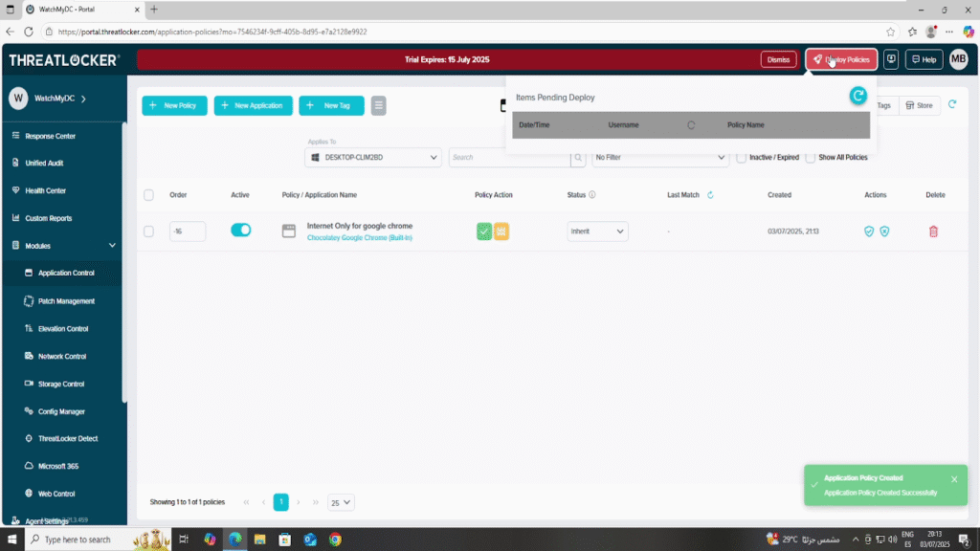Screen dimensions: 980x551
Task: Open the Applies To DESKTOP-CLIM2BD dropdown
Action: [x=373, y=158]
